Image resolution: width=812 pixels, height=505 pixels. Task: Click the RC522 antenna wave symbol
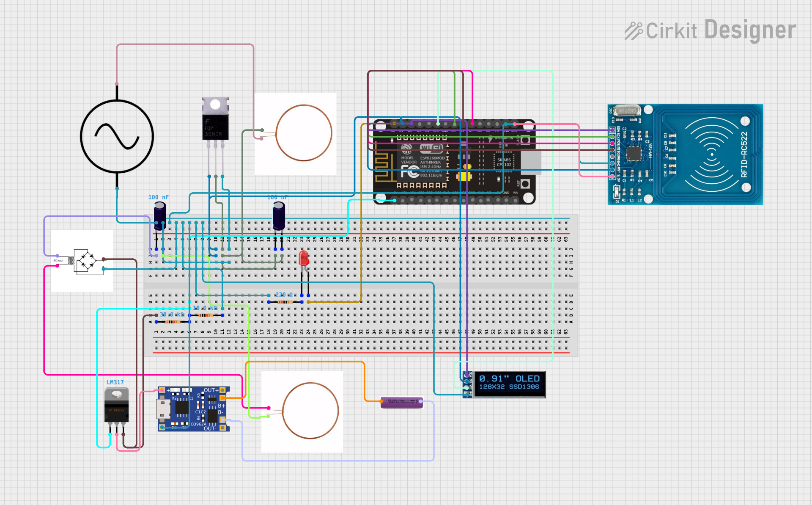click(x=712, y=155)
